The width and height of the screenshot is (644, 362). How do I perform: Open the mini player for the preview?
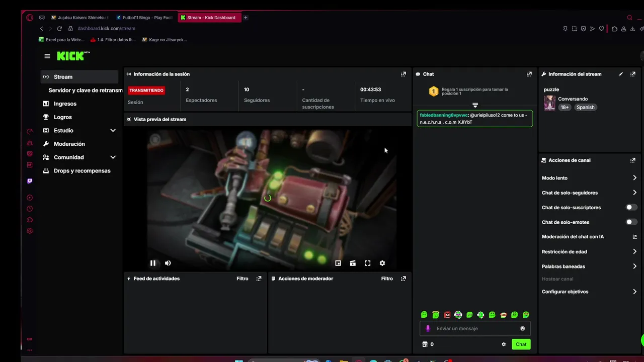tap(338, 263)
